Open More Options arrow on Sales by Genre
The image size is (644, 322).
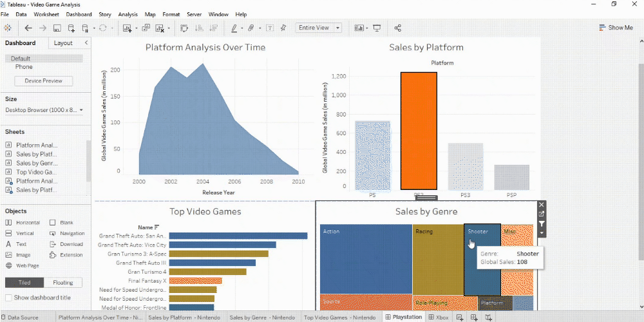coord(542,233)
